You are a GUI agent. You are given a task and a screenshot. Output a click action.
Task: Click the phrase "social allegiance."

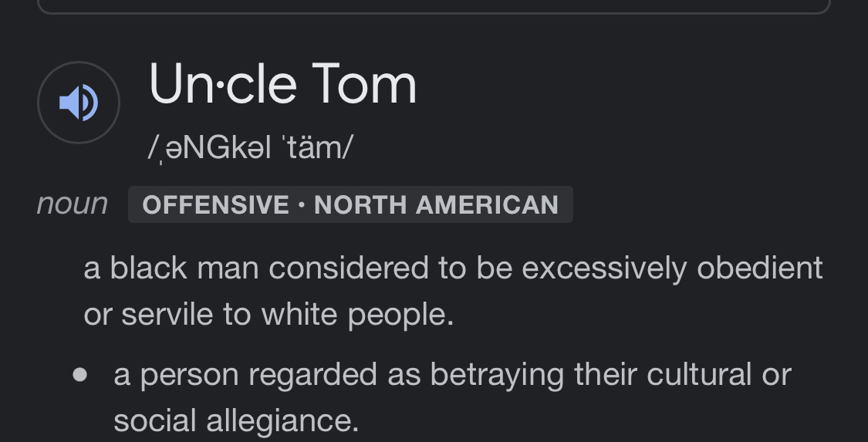click(236, 421)
